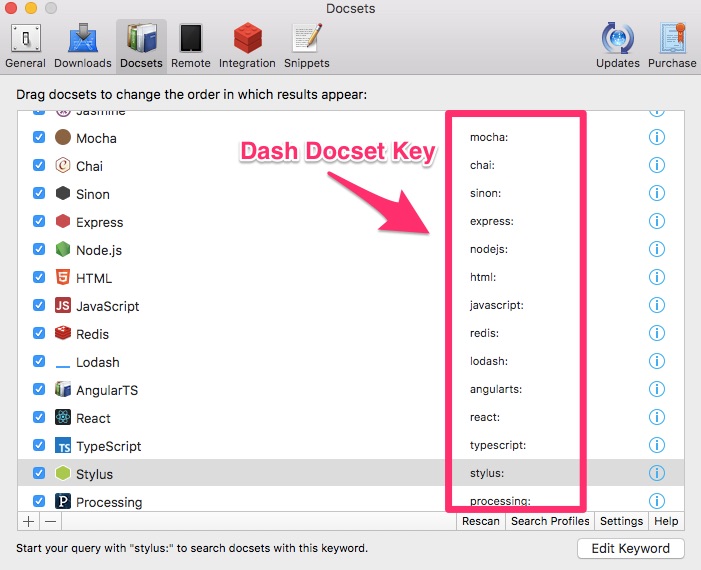Select the Express row name
The width and height of the screenshot is (701, 570).
point(99,223)
